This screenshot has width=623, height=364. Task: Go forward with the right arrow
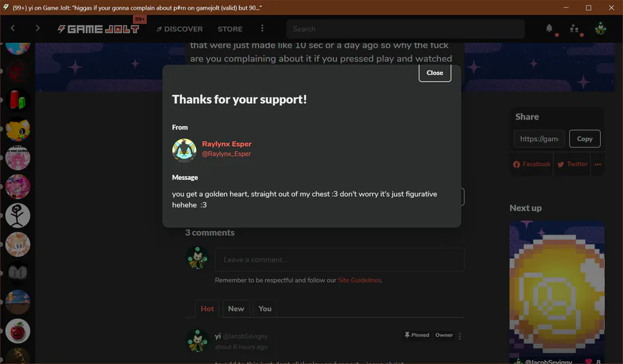(38, 28)
